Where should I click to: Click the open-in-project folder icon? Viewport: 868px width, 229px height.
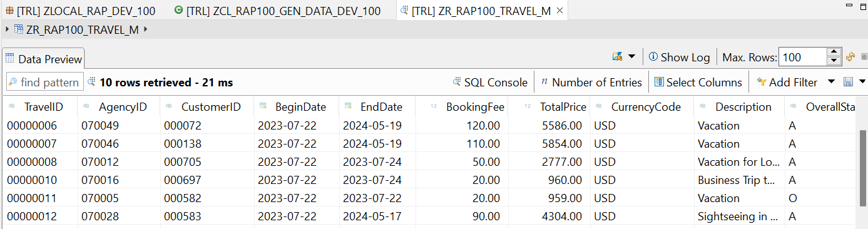(617, 57)
